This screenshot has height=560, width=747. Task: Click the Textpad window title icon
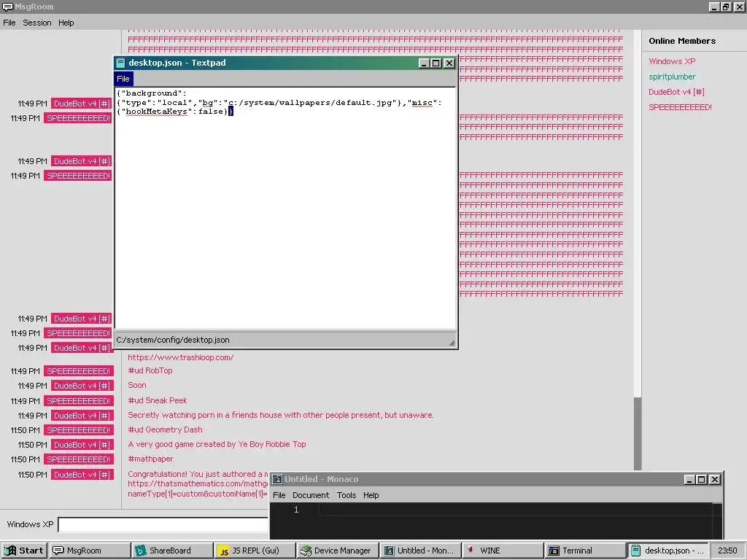point(120,63)
